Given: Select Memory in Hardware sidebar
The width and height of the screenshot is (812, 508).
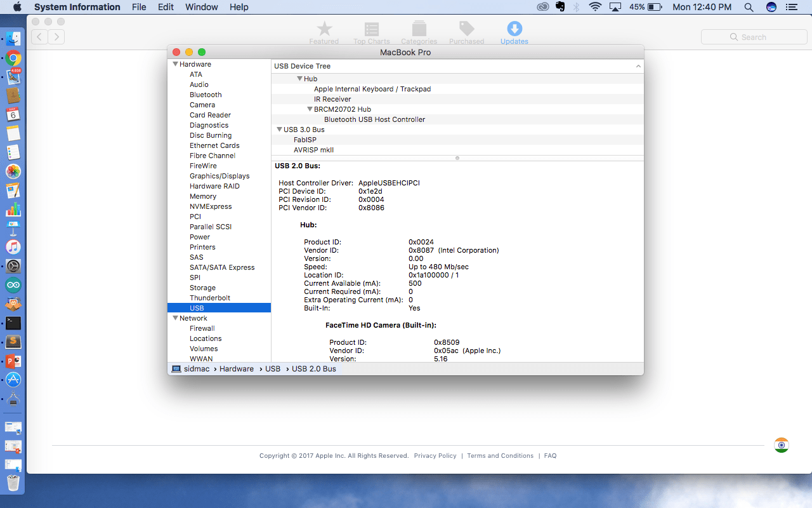Looking at the screenshot, I should point(203,196).
